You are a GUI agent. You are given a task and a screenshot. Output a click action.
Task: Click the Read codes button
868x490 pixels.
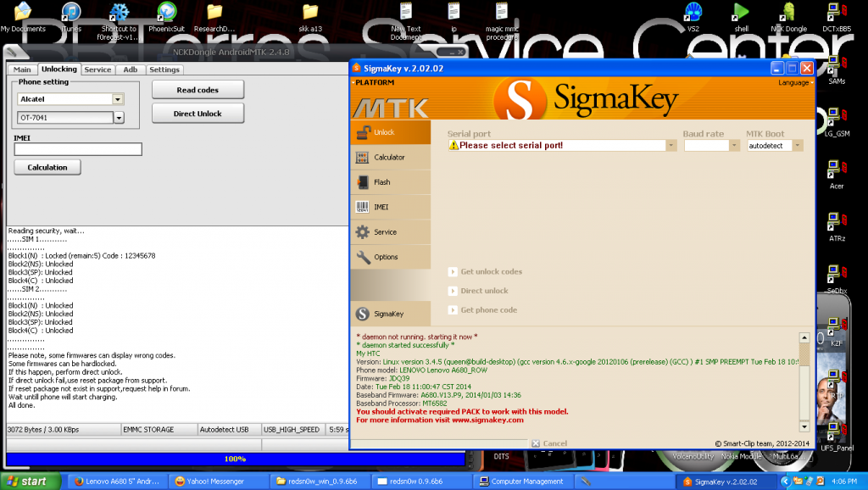(198, 90)
